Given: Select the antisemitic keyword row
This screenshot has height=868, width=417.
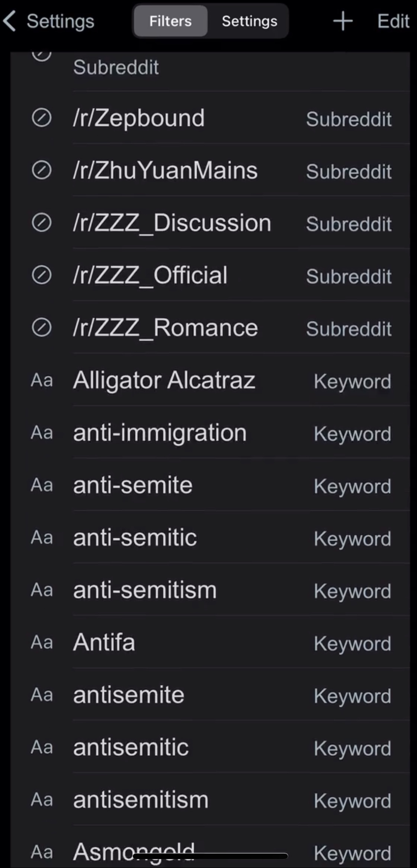Looking at the screenshot, I should click(x=210, y=747).
